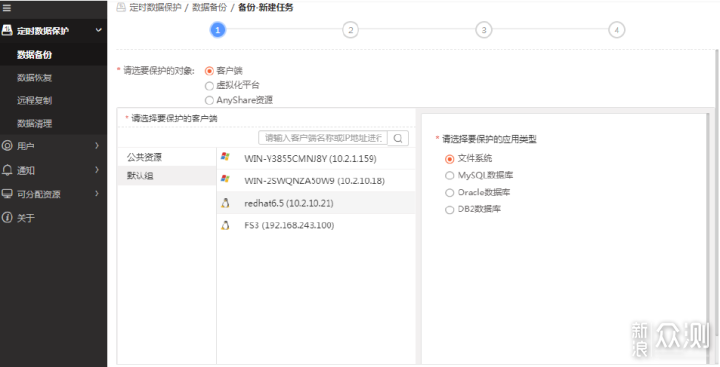
Task: Click the 定时数据保护 sidebar icon
Action: pyautogui.click(x=7, y=30)
